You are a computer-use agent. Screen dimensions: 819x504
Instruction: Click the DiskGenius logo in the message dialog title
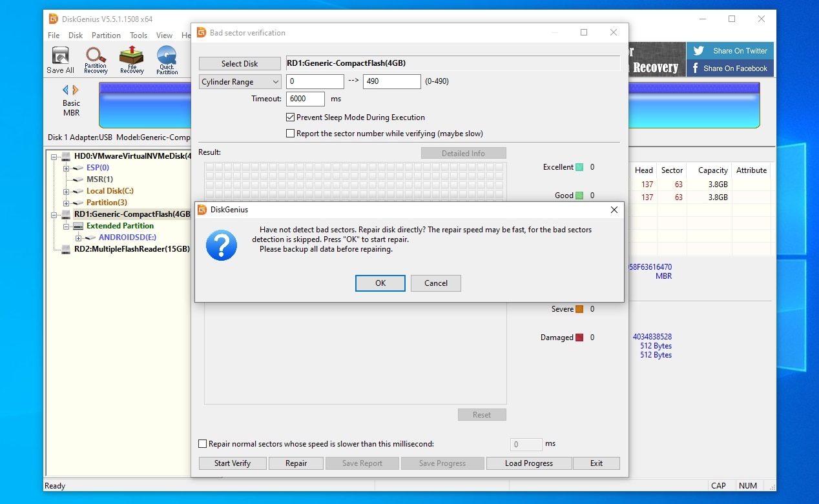[202, 210]
